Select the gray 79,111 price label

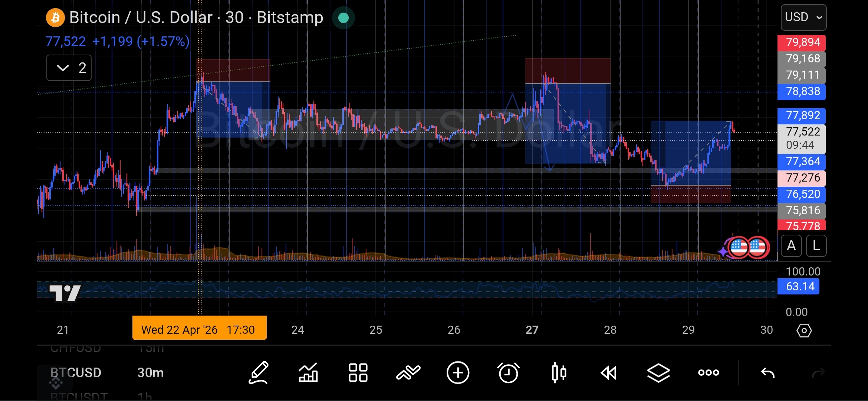tap(802, 75)
